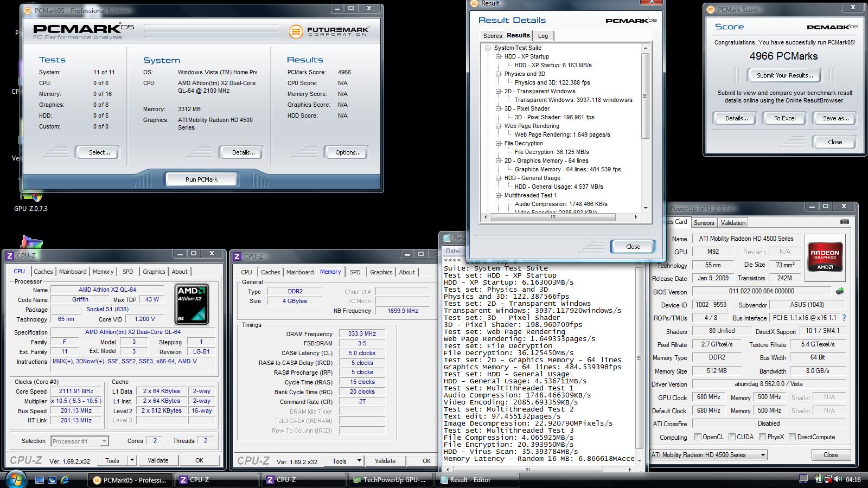Click the Futuremark Corporation logo
The height and width of the screenshot is (488, 868).
(329, 31)
